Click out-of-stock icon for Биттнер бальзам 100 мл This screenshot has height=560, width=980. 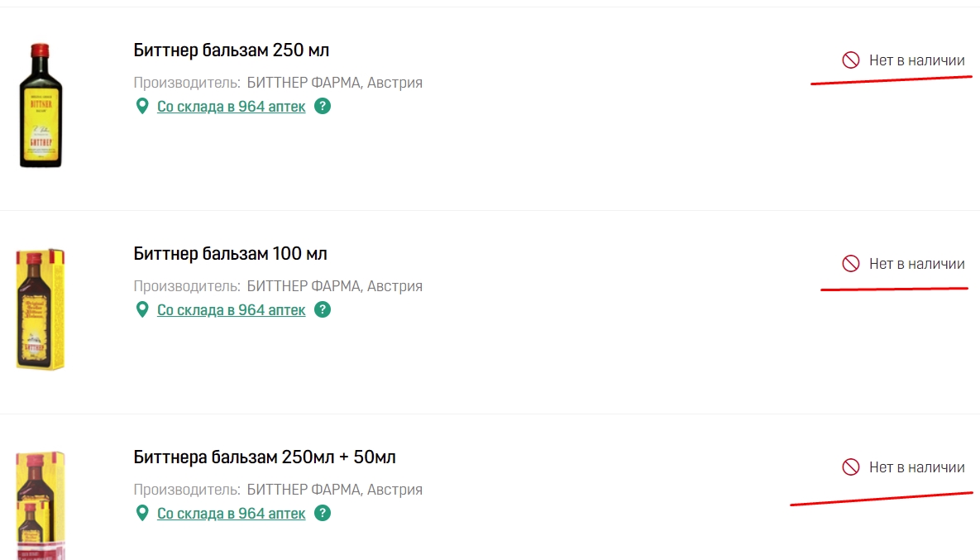click(x=851, y=264)
